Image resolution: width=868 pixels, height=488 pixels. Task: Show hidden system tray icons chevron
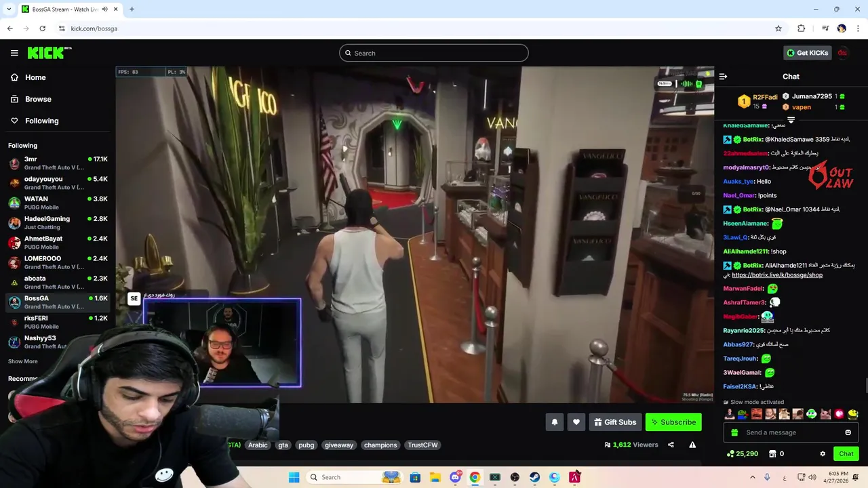(752, 477)
